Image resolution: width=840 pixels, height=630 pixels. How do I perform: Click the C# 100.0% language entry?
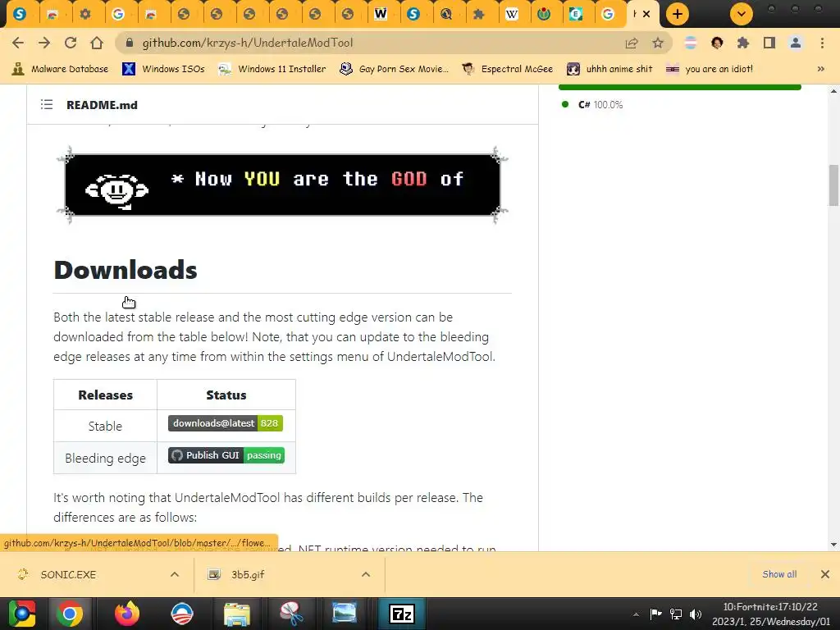click(592, 104)
